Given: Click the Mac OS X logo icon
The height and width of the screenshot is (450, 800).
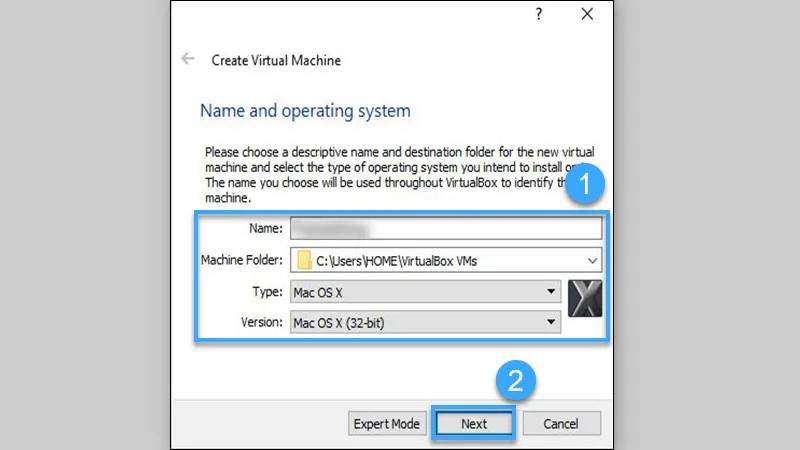Looking at the screenshot, I should pos(585,298).
